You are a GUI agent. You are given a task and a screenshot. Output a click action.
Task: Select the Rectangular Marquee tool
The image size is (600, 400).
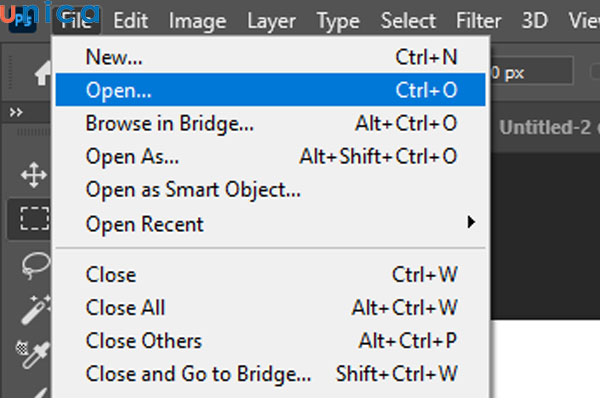pyautogui.click(x=34, y=219)
